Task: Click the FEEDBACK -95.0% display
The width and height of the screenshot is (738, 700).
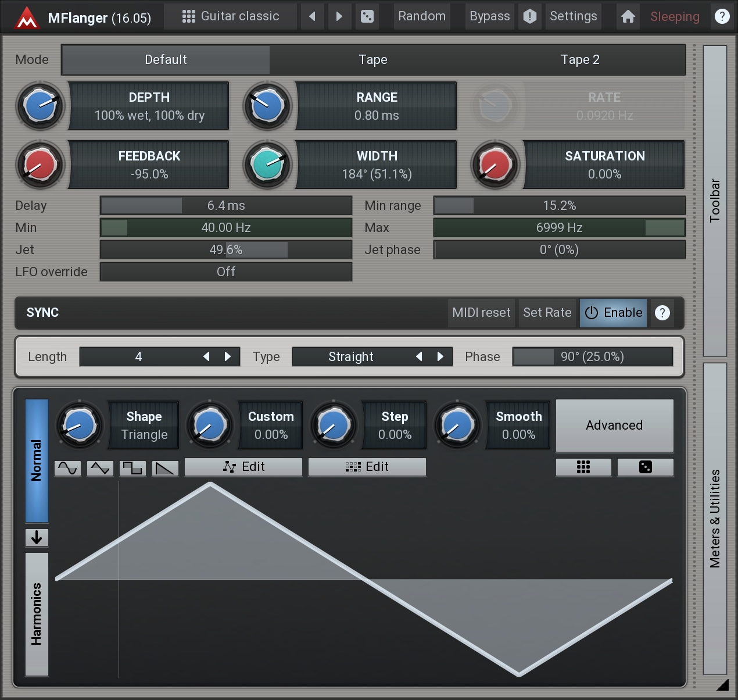Action: click(x=149, y=165)
